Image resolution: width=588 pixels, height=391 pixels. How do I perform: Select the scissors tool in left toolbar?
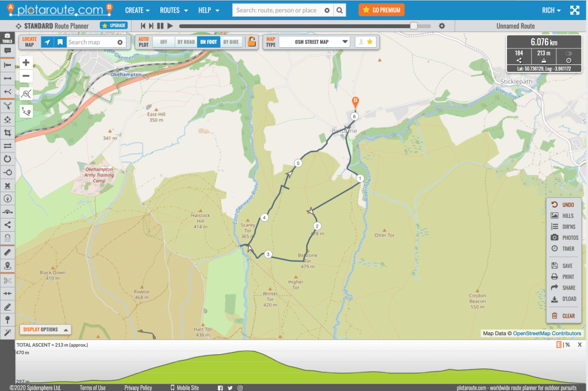7,281
